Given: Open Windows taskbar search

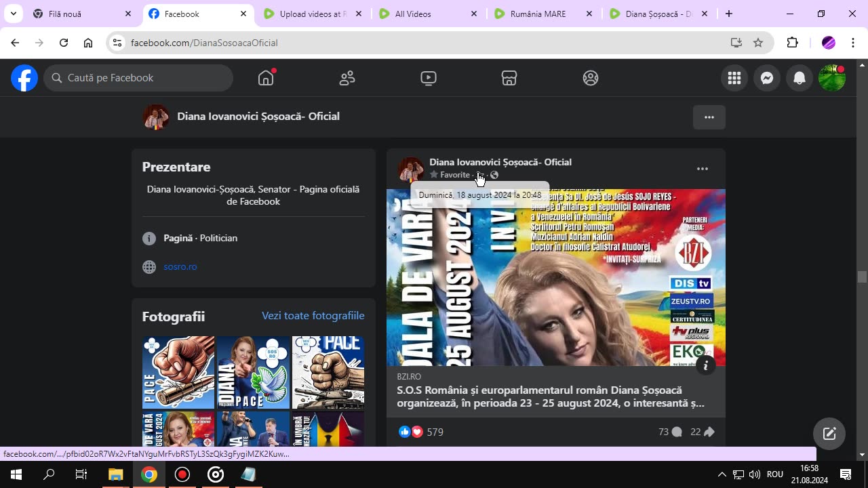Looking at the screenshot, I should point(49,474).
